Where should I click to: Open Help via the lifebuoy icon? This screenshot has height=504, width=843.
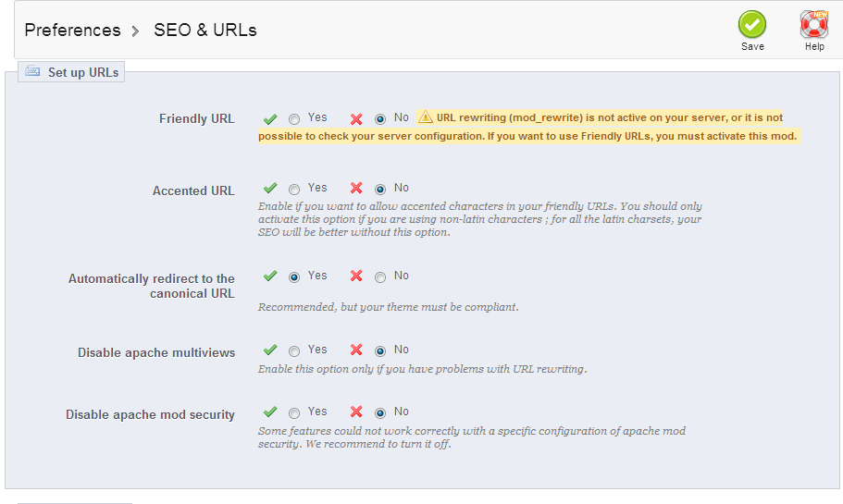pyautogui.click(x=813, y=25)
